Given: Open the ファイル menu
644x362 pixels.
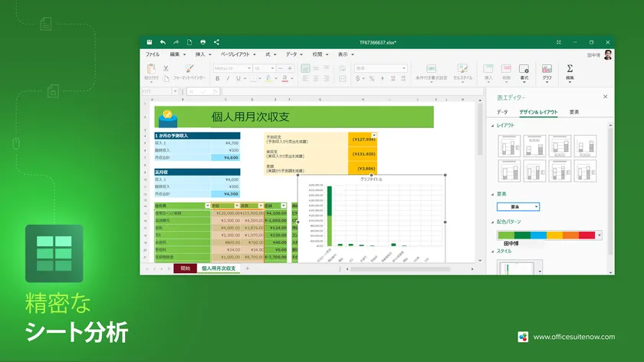Looking at the screenshot, I should (153, 54).
